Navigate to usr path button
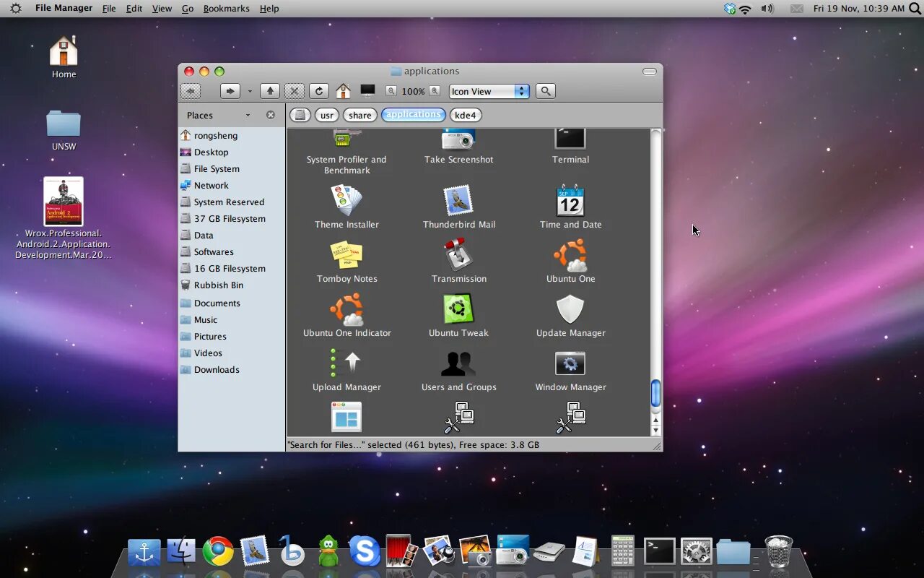 [x=327, y=115]
